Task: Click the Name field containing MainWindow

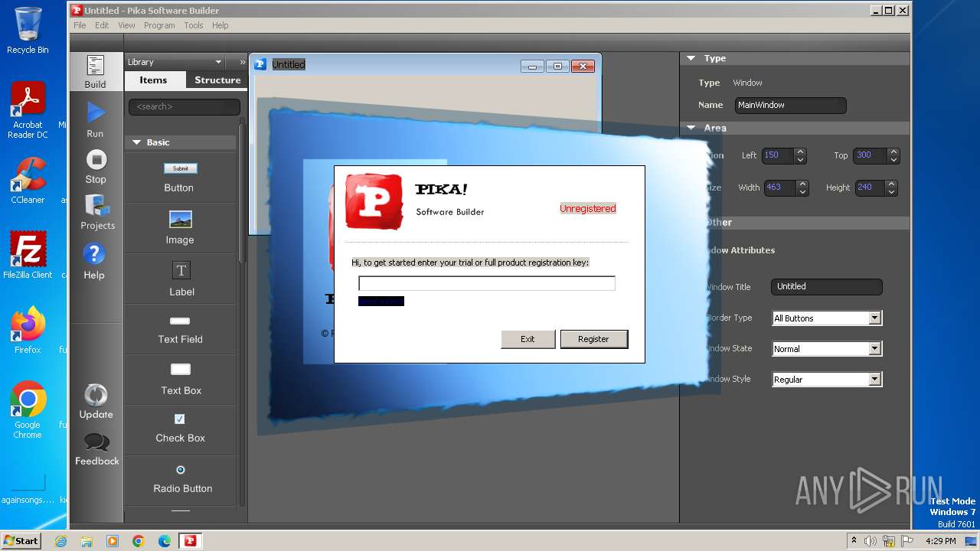Action: click(791, 105)
